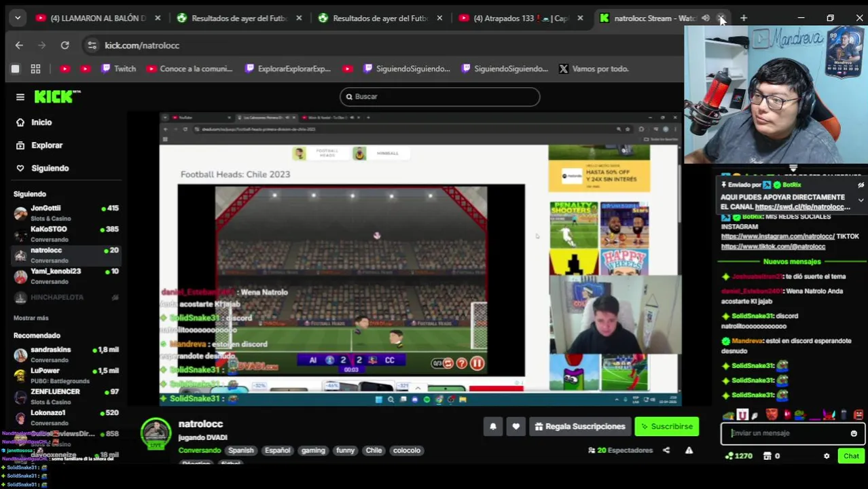Open the emoji picker in chat input
The height and width of the screenshot is (489, 868).
point(854,433)
